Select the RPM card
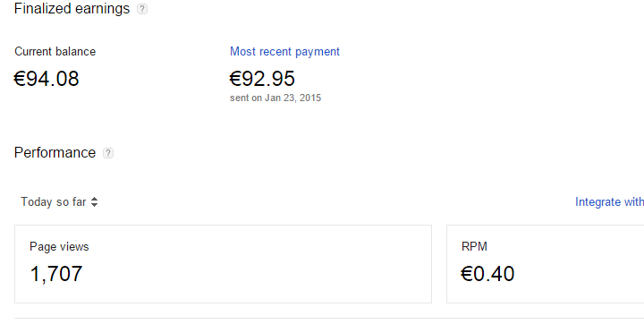This screenshot has width=644, height=333. pos(545,264)
